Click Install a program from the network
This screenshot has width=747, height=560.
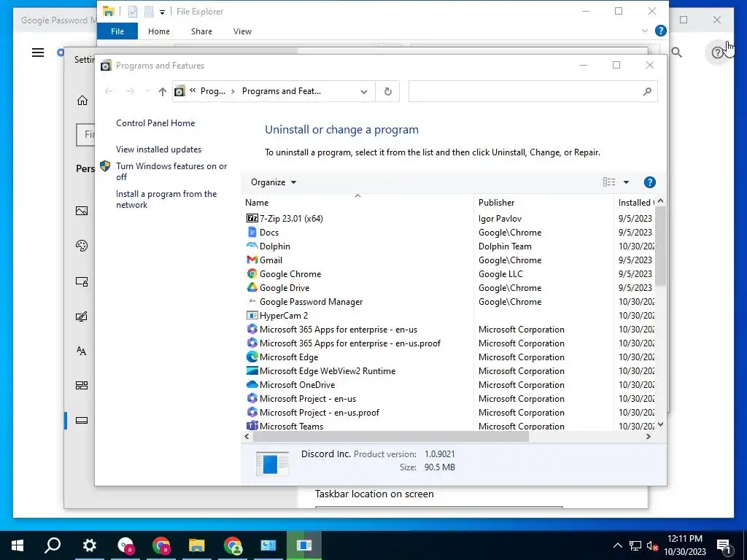click(x=166, y=199)
